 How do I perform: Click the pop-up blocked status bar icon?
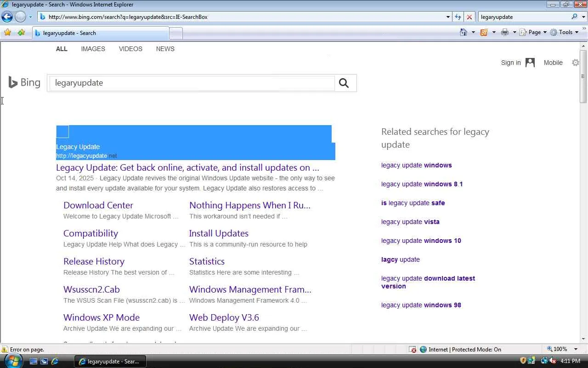tap(413, 350)
